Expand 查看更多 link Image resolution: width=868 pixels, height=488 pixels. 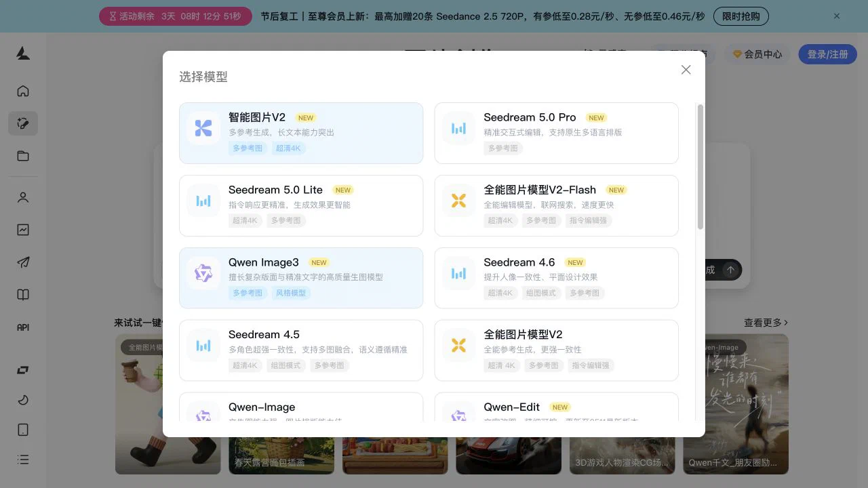(766, 323)
